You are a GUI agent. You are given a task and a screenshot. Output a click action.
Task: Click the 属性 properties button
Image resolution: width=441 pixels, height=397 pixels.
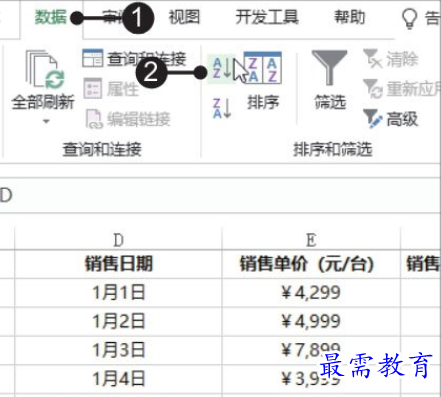tap(111, 89)
